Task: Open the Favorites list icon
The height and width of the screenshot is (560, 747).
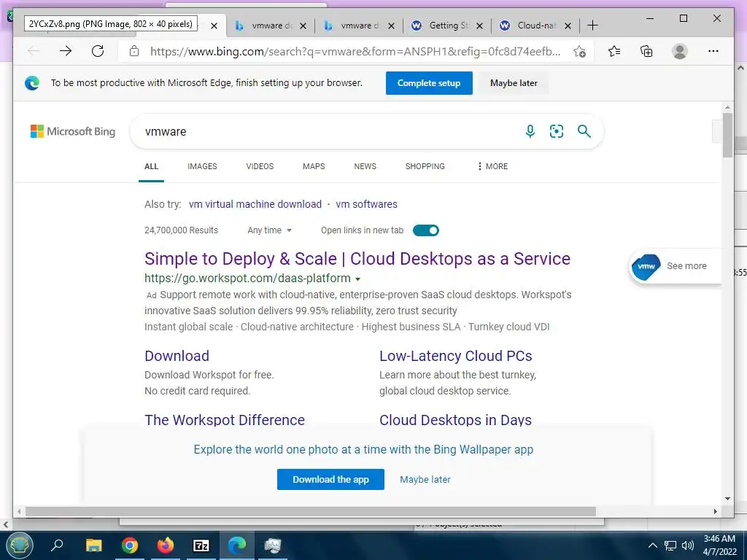Action: [614, 51]
